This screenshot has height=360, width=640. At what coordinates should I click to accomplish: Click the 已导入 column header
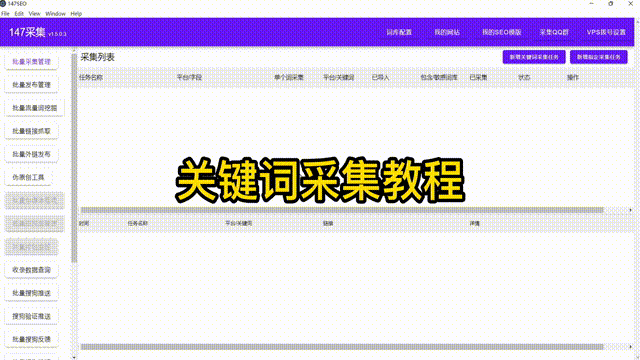[380, 77]
